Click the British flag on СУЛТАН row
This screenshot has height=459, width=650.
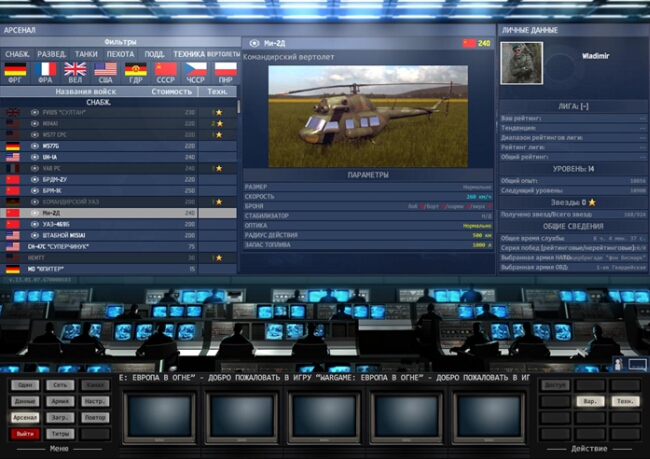pos(12,112)
